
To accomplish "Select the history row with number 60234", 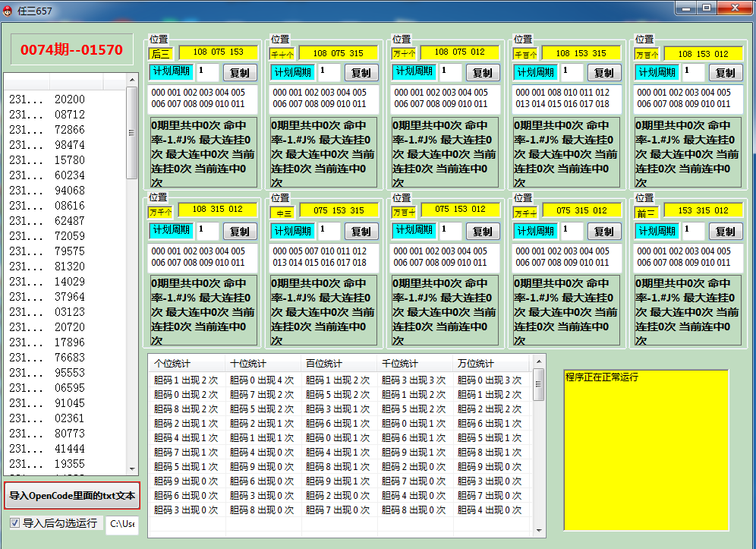I will (x=65, y=175).
